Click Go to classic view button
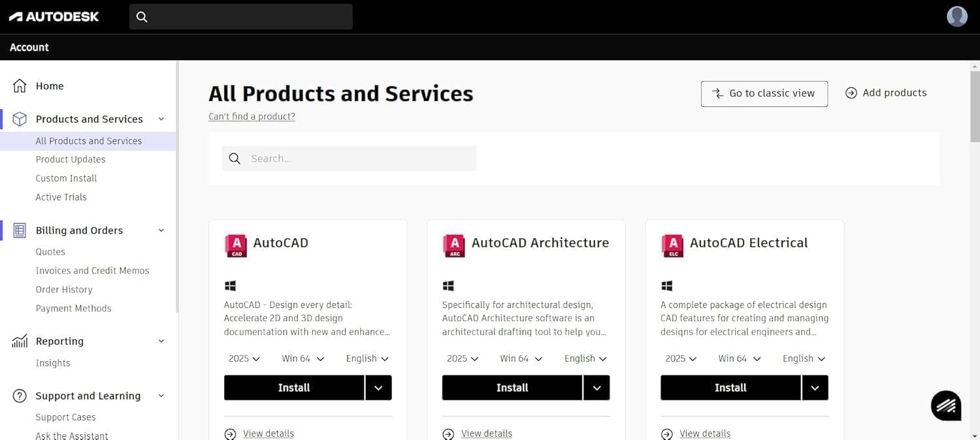Viewport: 980px width, 440px height. pos(764,93)
